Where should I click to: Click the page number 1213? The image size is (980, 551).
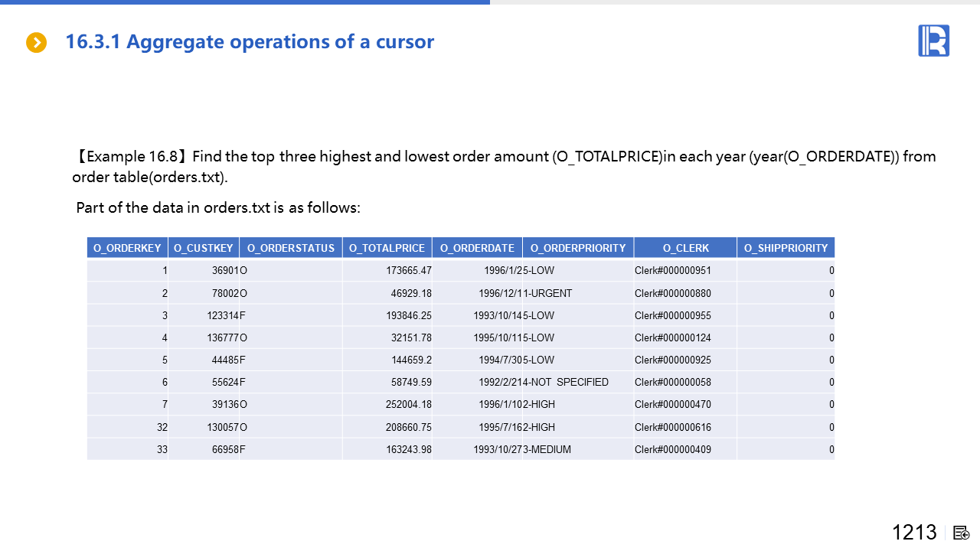pos(914,533)
